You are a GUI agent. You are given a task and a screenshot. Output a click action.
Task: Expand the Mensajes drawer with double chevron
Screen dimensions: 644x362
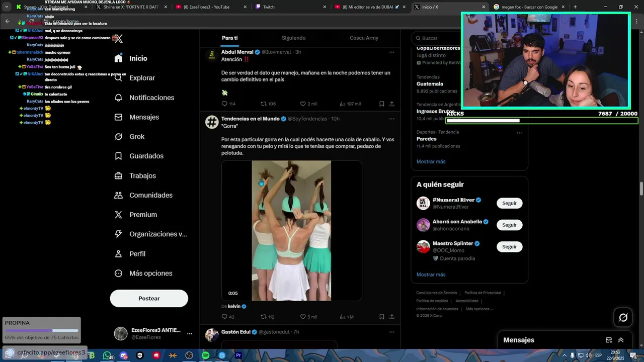coord(621,340)
